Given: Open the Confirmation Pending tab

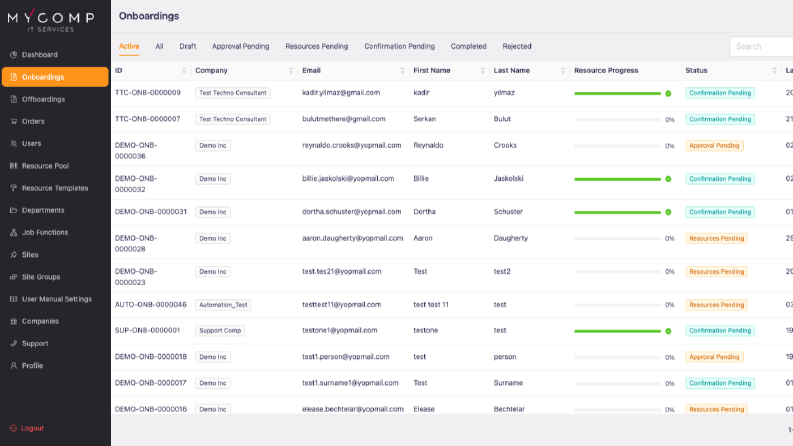Looking at the screenshot, I should (x=400, y=46).
